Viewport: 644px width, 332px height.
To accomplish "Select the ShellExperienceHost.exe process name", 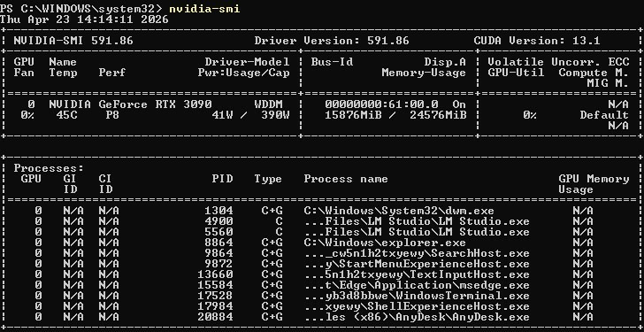I will click(x=417, y=306).
